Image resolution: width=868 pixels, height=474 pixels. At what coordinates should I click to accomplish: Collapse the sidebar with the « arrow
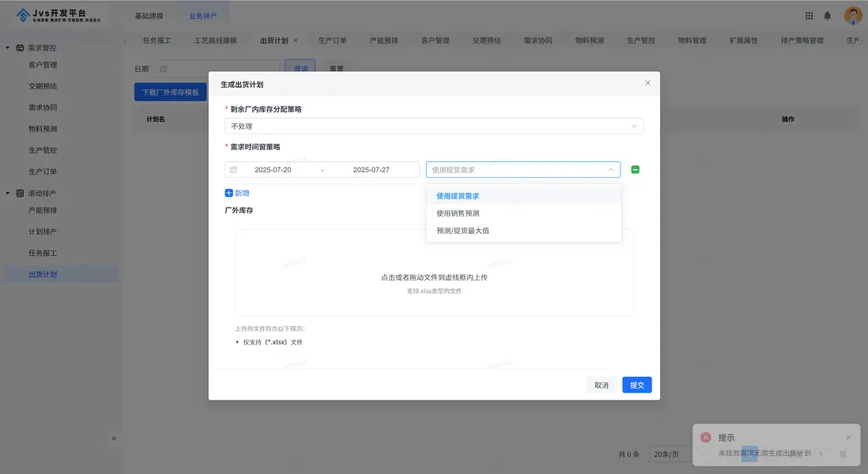point(113,438)
